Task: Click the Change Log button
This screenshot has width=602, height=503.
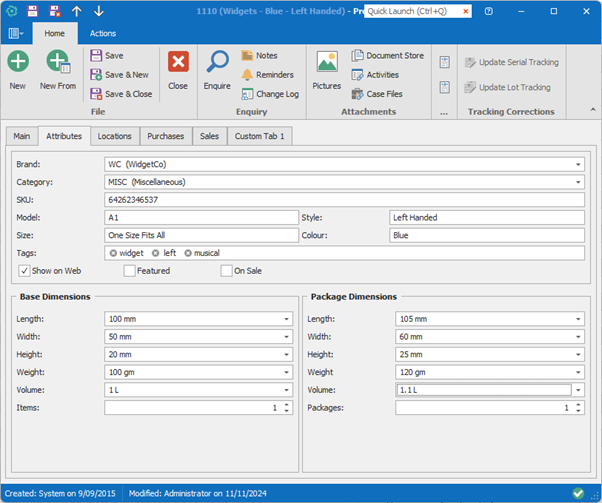Action: [x=270, y=94]
